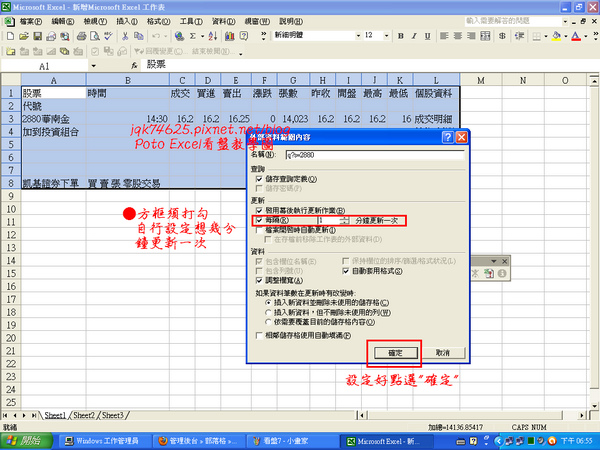Align cell text left
Screen dimensions: 600x450
444,36
